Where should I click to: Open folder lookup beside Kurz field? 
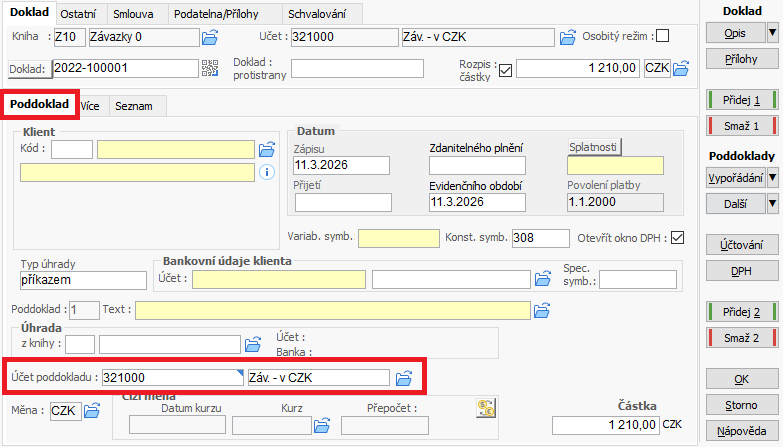coord(322,426)
